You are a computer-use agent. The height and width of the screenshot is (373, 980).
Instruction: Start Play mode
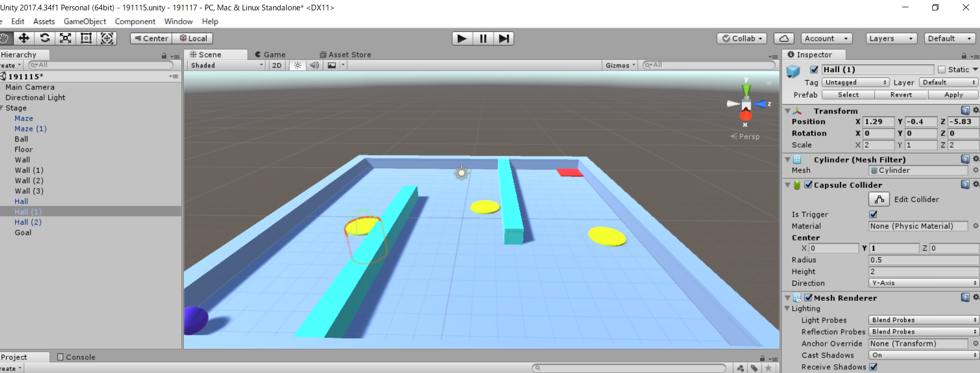tap(462, 38)
